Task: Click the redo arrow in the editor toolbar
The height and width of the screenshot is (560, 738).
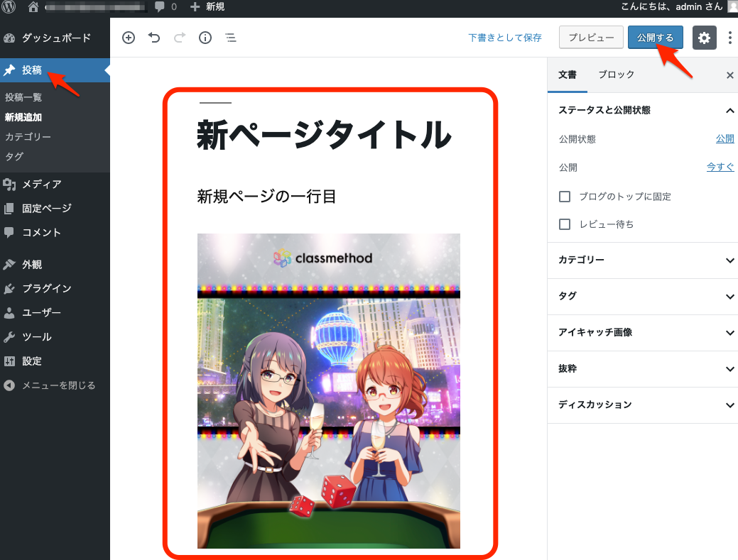Action: (x=180, y=38)
